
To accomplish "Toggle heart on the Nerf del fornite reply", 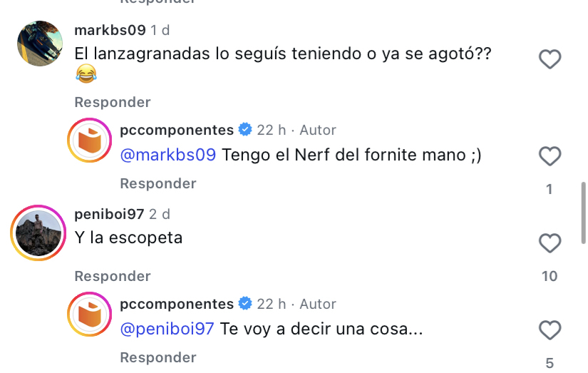I will 550,156.
